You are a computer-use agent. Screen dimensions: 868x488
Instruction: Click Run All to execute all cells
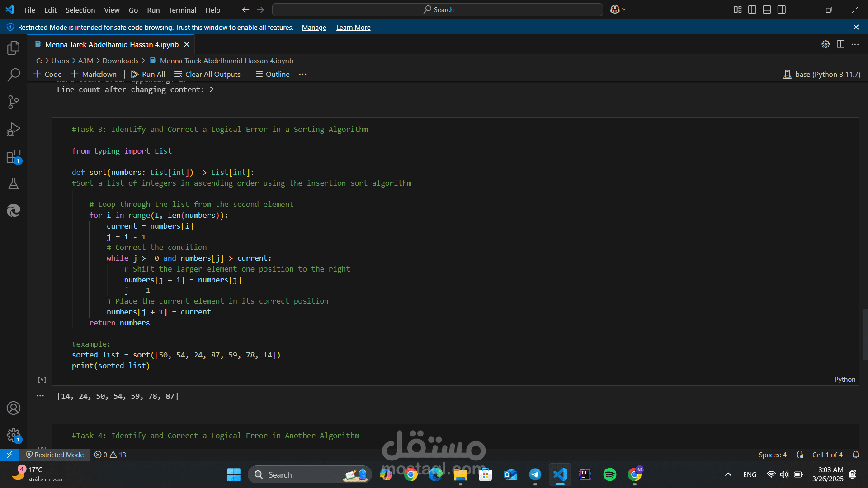pos(148,74)
